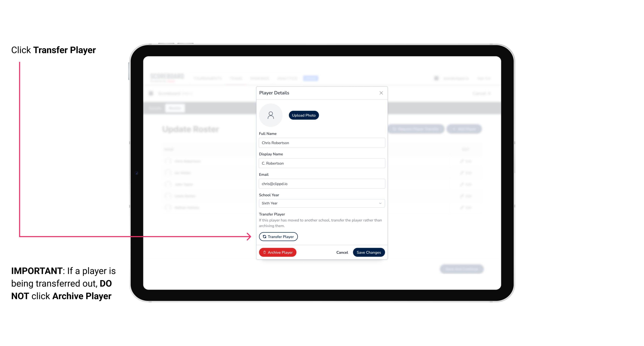Viewport: 644px width, 346px height.
Task: Click the close X icon on dialog
Action: [381, 93]
